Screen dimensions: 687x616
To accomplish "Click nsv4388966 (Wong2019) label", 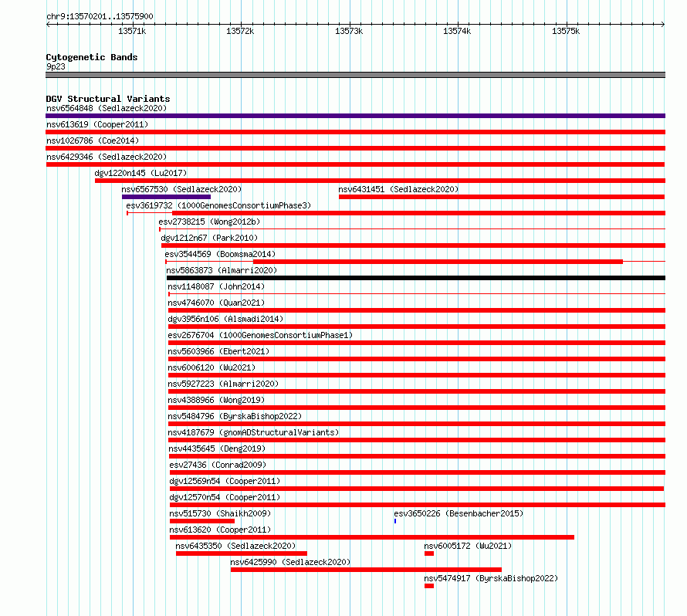I will coord(216,400).
